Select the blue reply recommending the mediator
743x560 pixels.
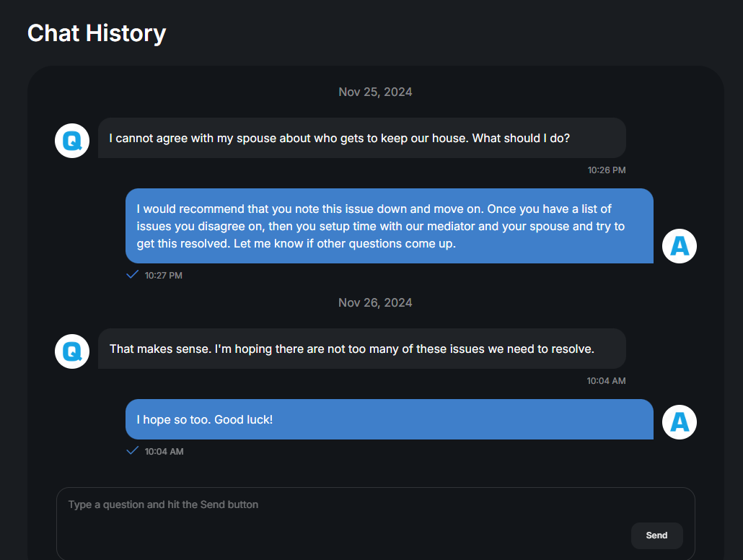point(389,226)
